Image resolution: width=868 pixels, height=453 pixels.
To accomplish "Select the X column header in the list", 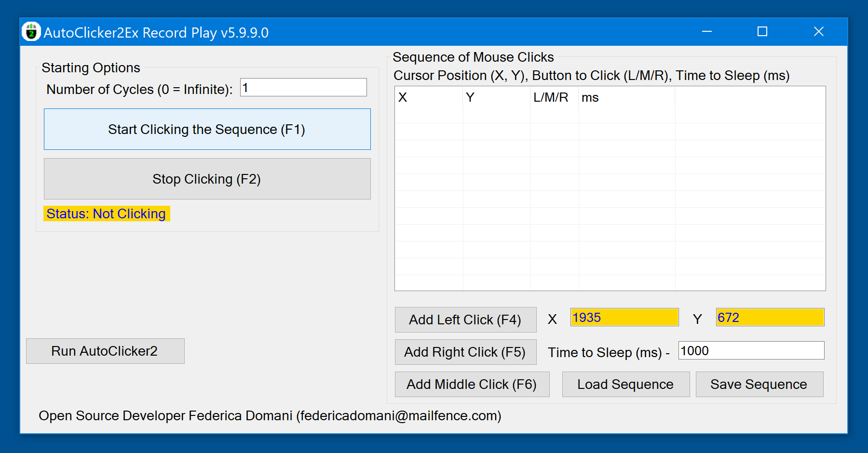I will pyautogui.click(x=428, y=97).
